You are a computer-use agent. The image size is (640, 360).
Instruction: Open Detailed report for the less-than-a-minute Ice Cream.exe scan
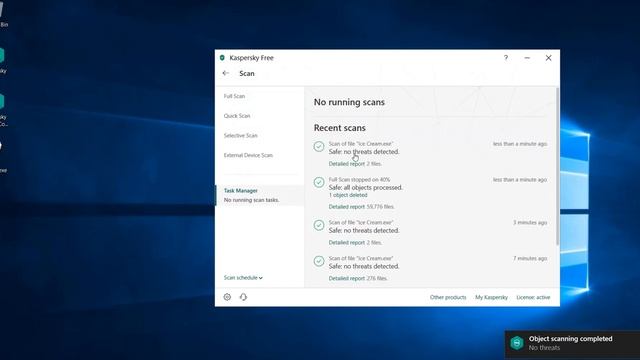coord(347,164)
